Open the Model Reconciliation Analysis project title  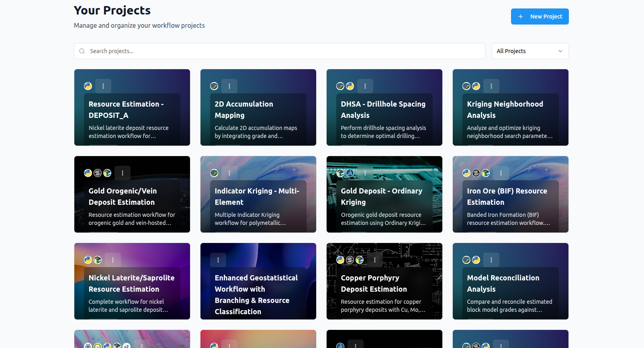click(503, 283)
